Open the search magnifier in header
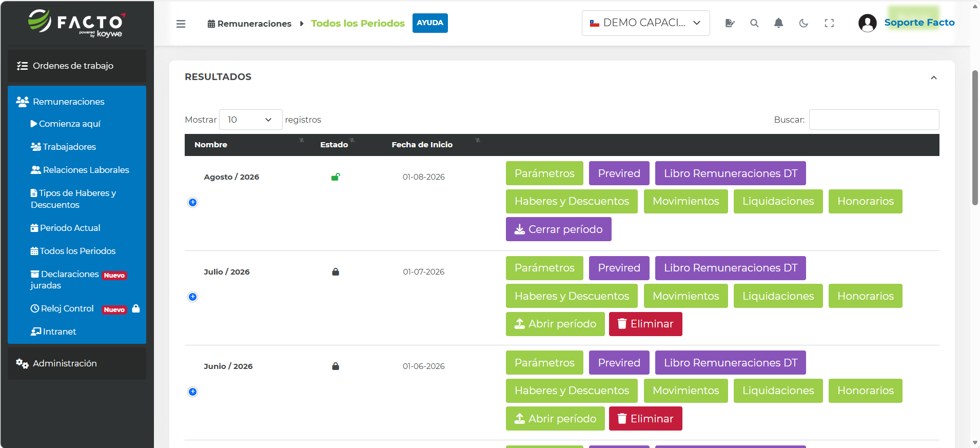 (754, 23)
